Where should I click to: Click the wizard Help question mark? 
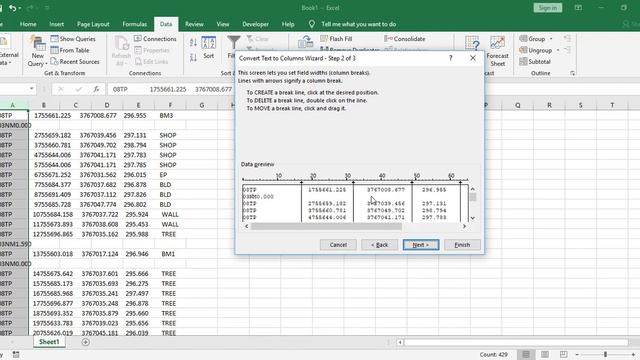tap(451, 58)
